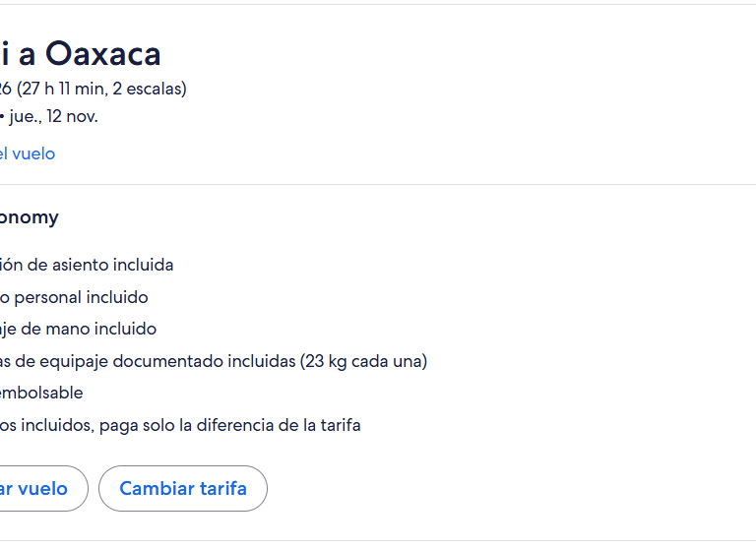Click the Economy fare heading
The image size is (756, 548).
[x=30, y=217]
